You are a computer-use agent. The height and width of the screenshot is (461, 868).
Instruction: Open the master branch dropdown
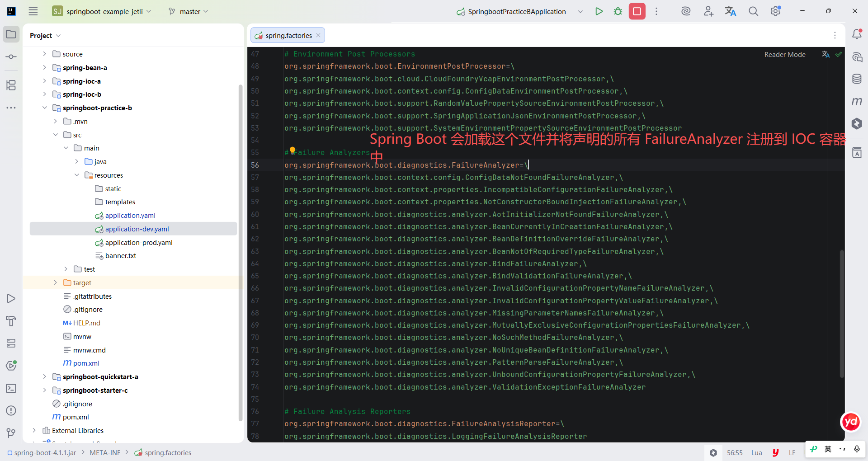[188, 11]
